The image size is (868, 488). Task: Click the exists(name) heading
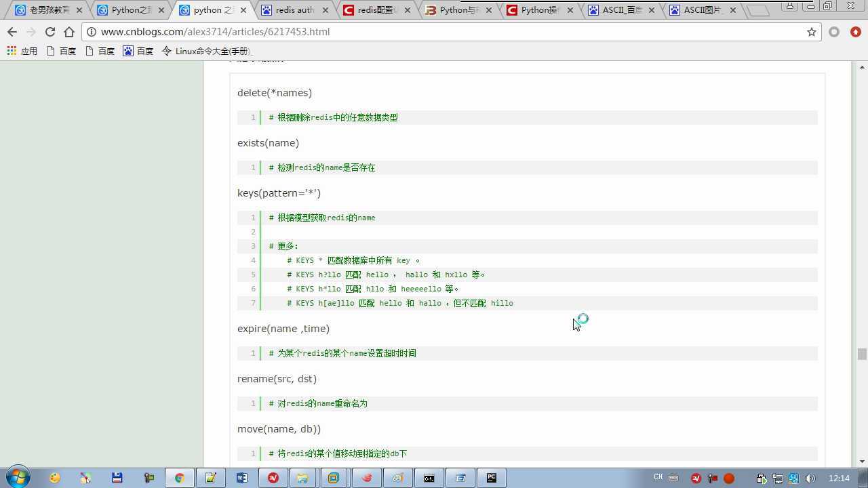(x=268, y=143)
